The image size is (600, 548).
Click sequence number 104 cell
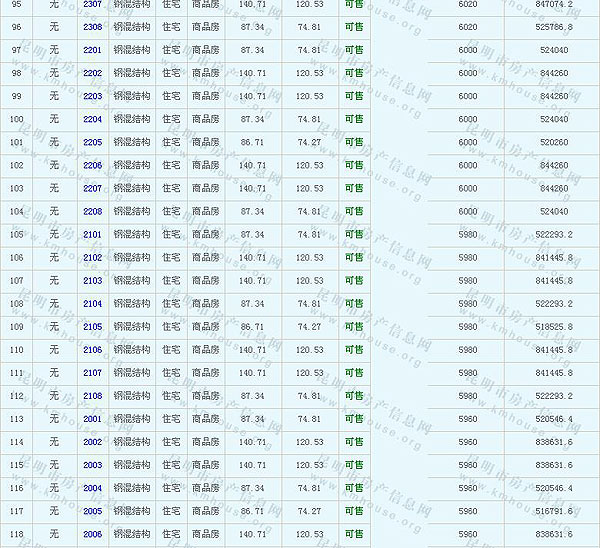[16, 211]
